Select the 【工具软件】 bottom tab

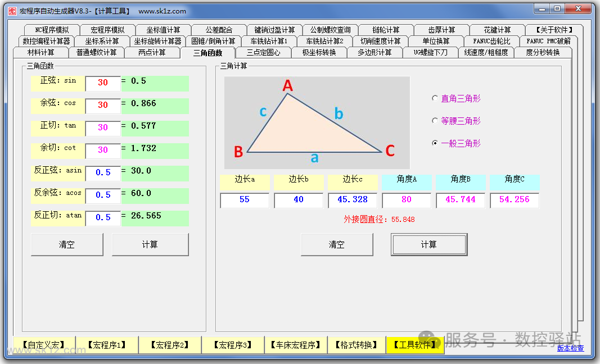[x=415, y=345]
